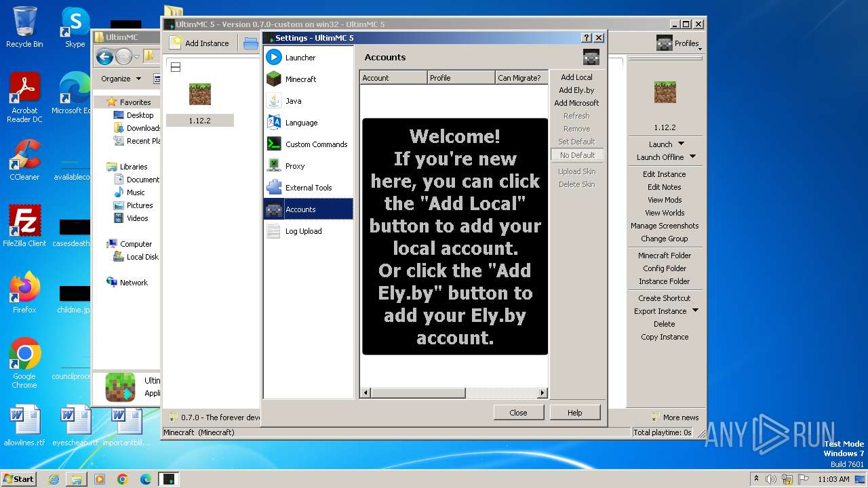Close the Settings dialog with Close button
Image resolution: width=868 pixels, height=488 pixels.
pos(518,413)
